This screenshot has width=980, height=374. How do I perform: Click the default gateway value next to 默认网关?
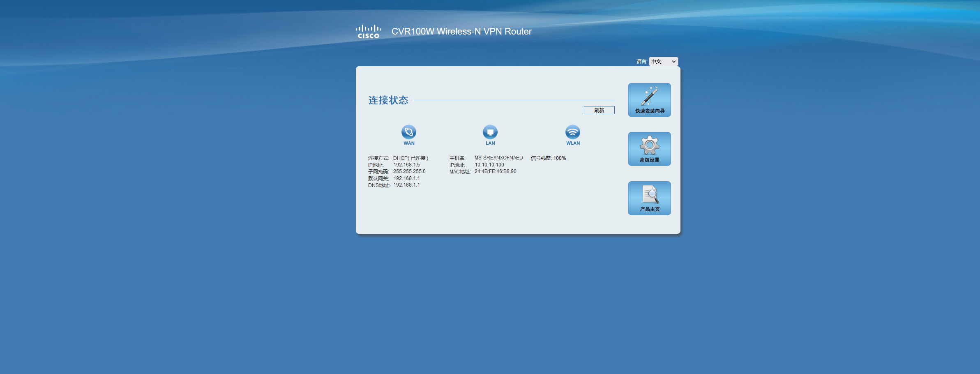(x=406, y=178)
